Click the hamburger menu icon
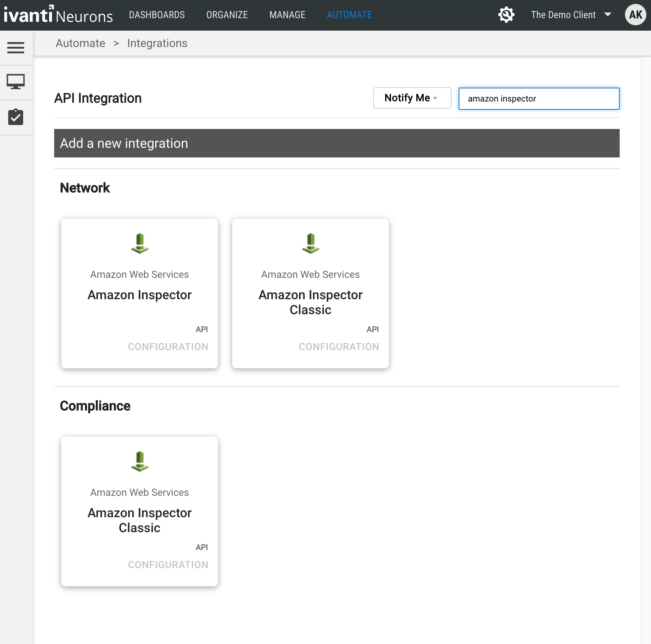 16,47
